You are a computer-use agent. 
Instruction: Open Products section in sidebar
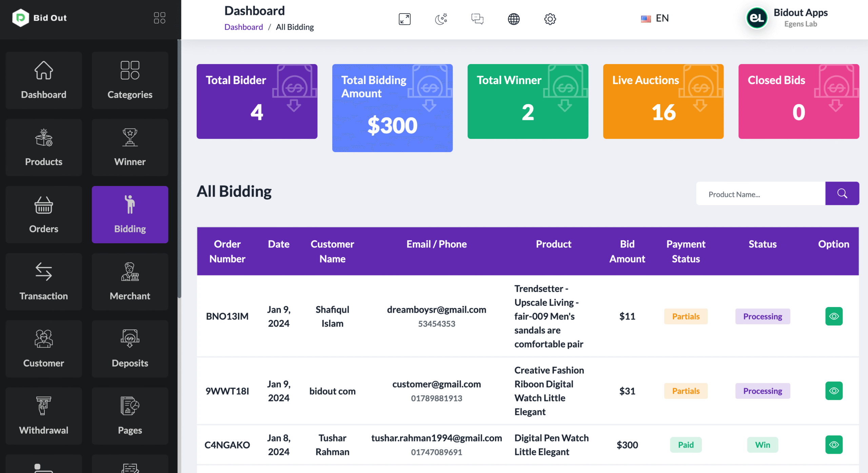44,147
